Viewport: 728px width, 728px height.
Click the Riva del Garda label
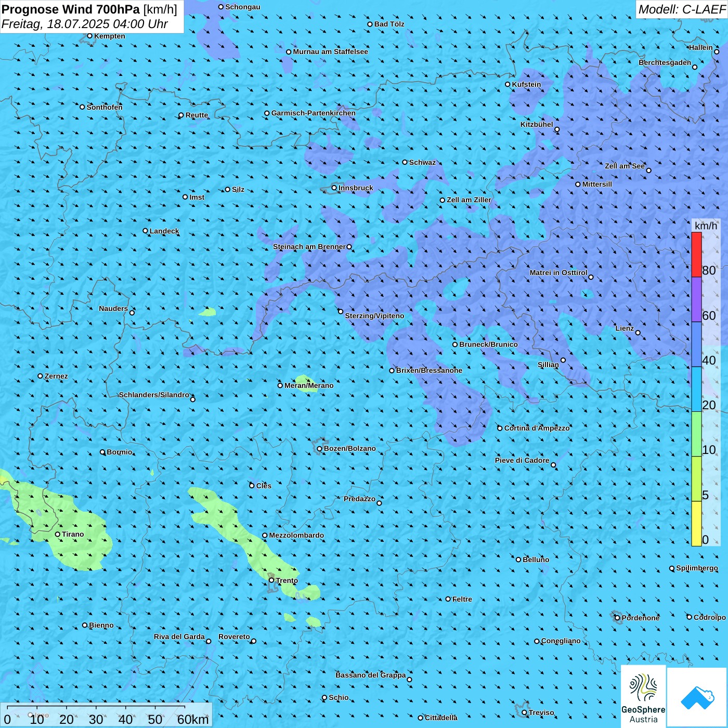click(x=179, y=636)
